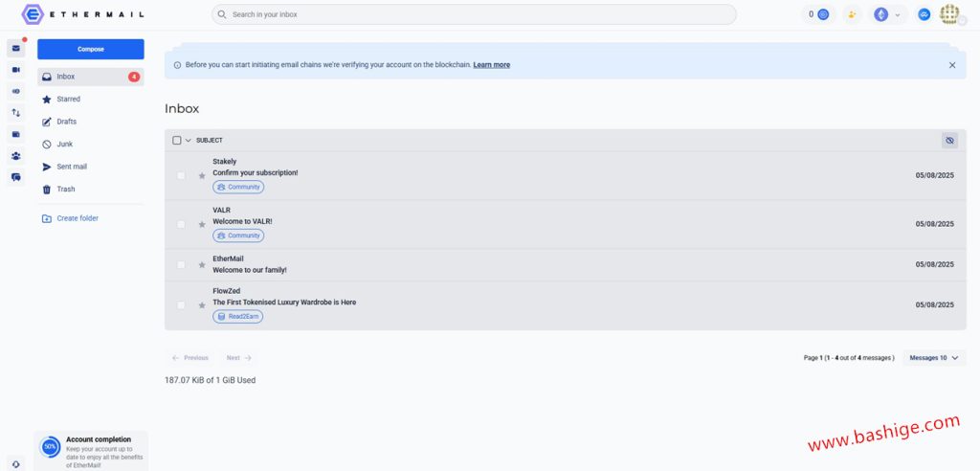
Task: Click the 50% account completion progress ring
Action: coord(50,447)
